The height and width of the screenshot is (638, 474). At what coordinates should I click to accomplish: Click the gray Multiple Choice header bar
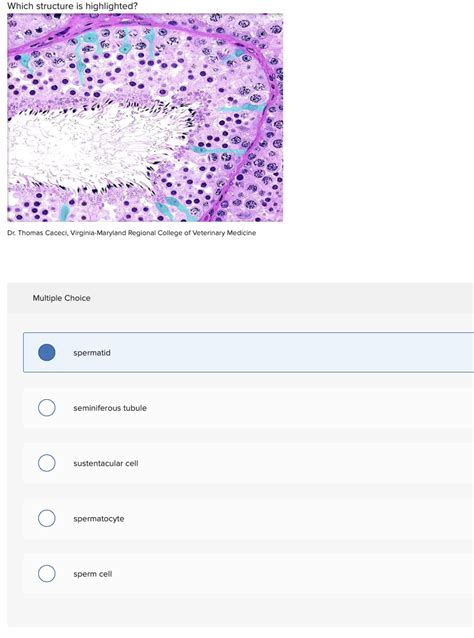click(240, 298)
